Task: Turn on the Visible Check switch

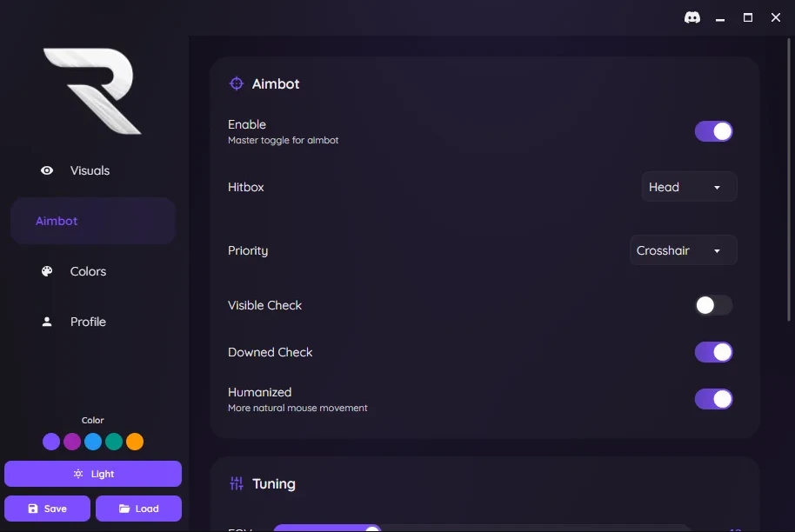Action: tap(713, 305)
